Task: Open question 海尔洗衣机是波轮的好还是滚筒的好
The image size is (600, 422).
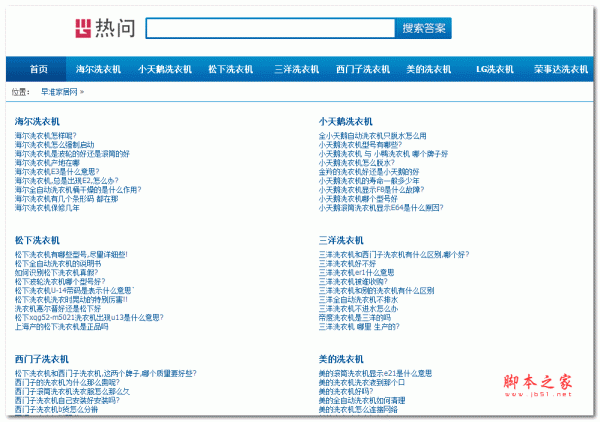Action: pos(72,154)
